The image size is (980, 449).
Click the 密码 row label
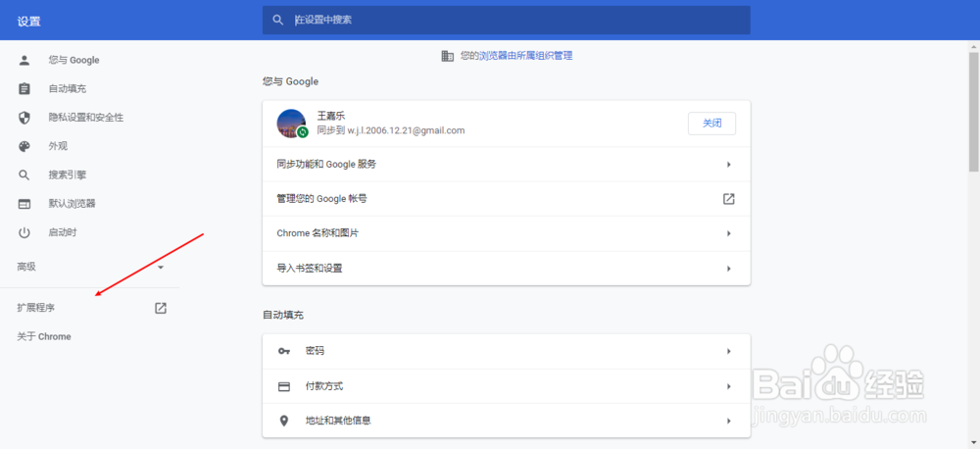tap(315, 351)
